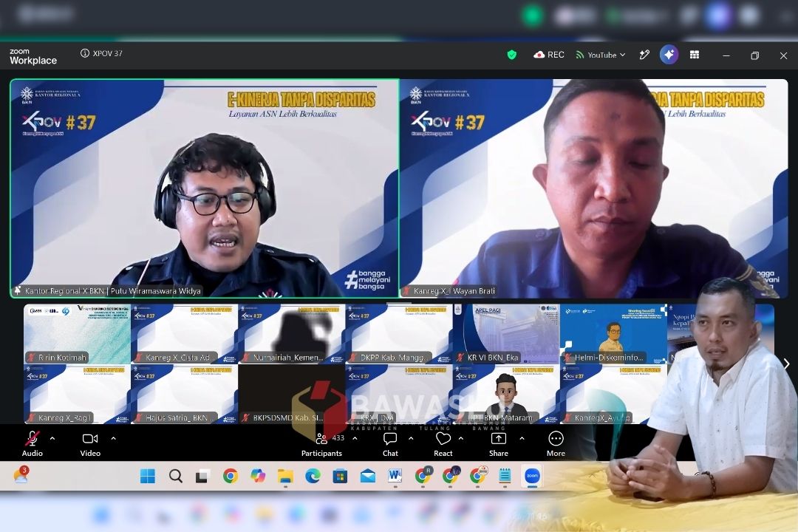Expand the audio options arrow beside Audio
This screenshot has height=532, width=798.
point(52,438)
